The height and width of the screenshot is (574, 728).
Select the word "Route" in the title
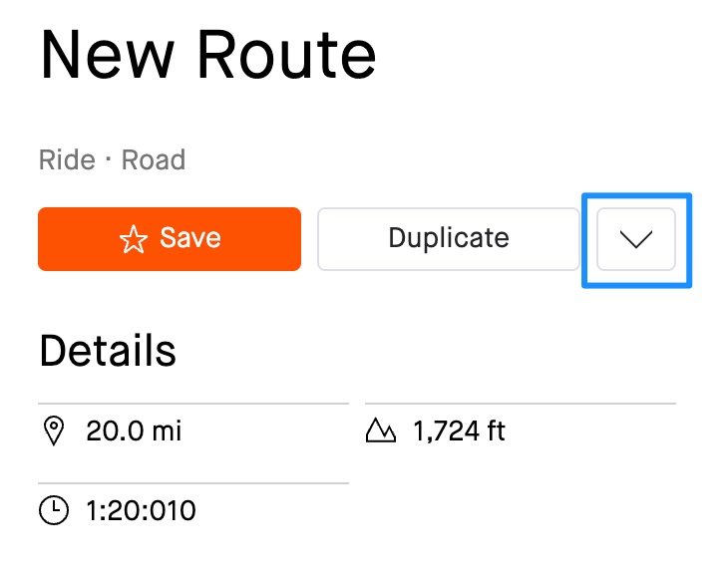click(x=286, y=55)
